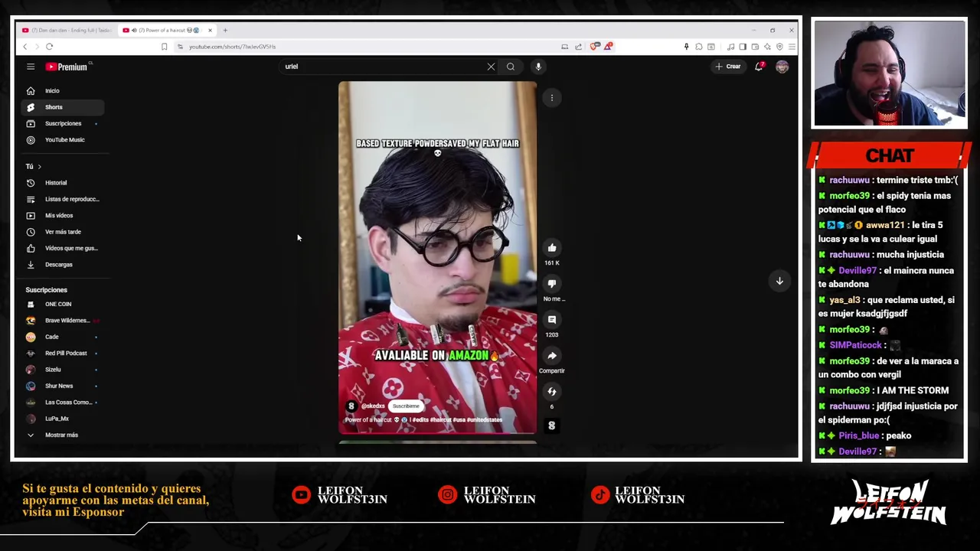The width and height of the screenshot is (980, 551).
Task: Click the Brave Rewards triangle icon
Action: click(608, 47)
